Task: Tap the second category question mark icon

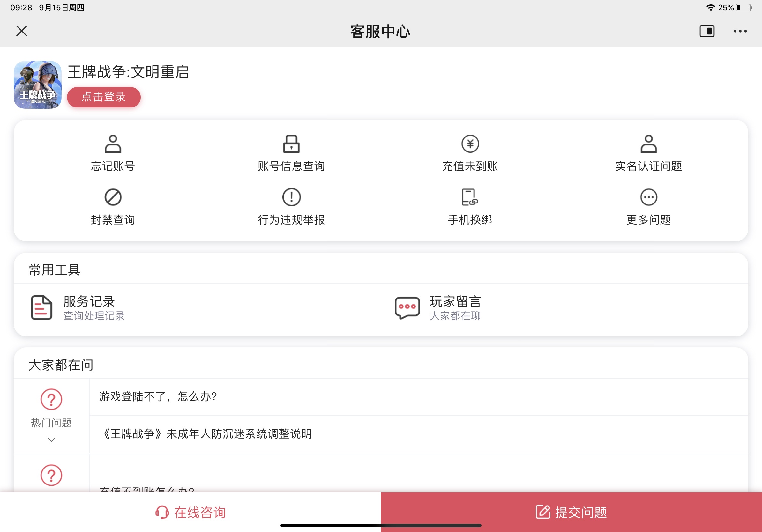Action: pos(51,475)
